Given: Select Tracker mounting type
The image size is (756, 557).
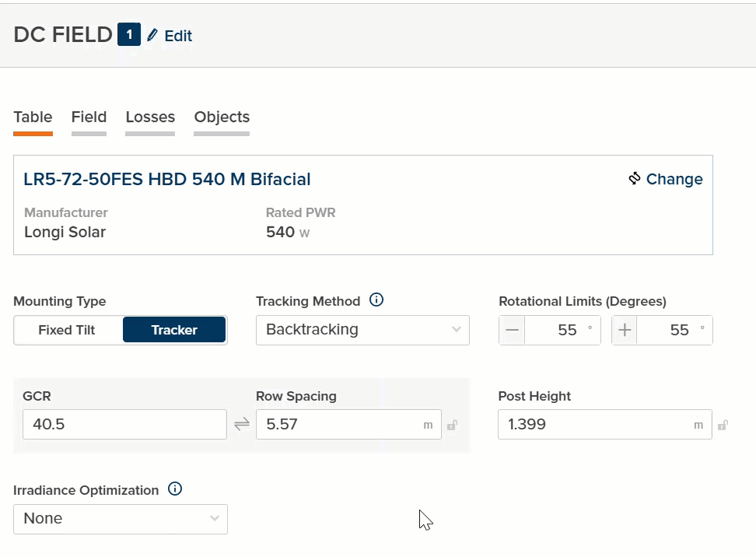Looking at the screenshot, I should tap(174, 330).
